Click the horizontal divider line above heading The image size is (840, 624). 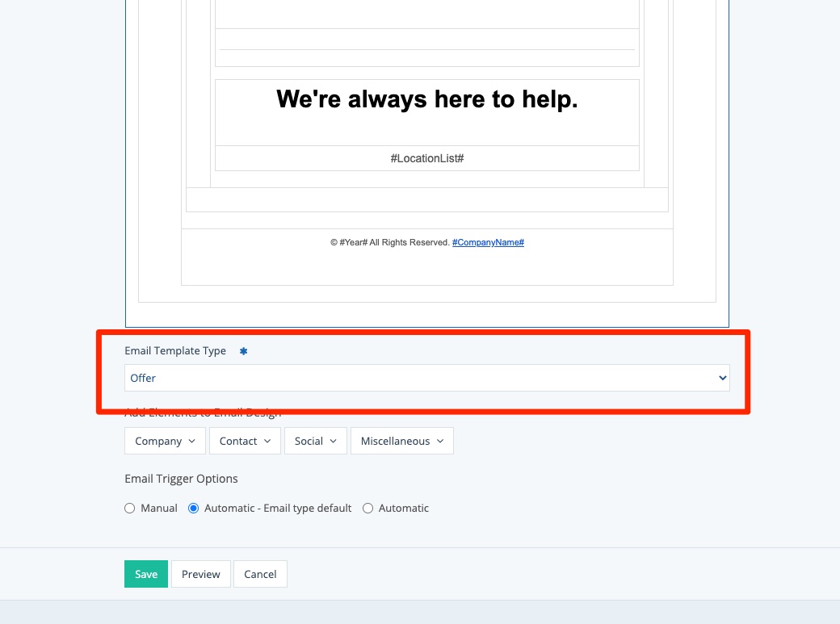tap(426, 49)
